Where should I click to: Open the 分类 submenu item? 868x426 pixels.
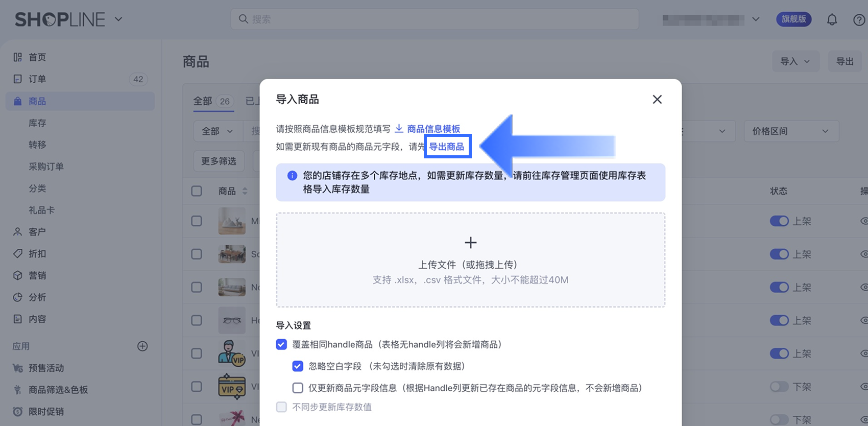(x=37, y=188)
